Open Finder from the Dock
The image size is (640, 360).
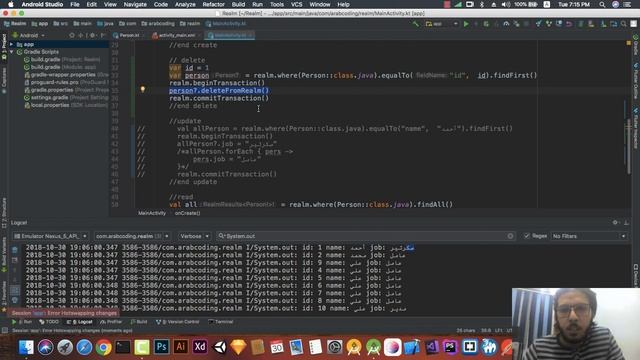[26, 347]
